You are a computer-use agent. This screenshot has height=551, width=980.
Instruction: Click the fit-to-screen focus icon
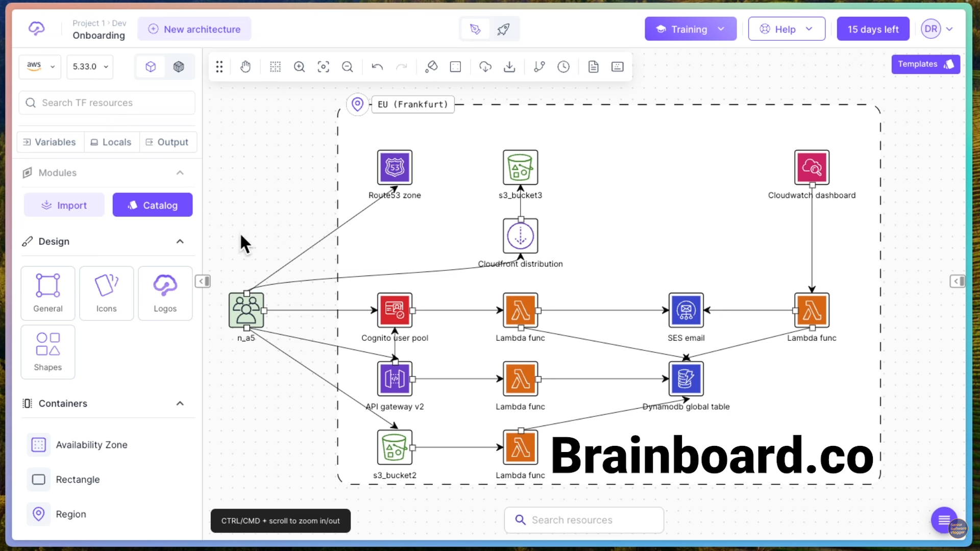pyautogui.click(x=324, y=67)
